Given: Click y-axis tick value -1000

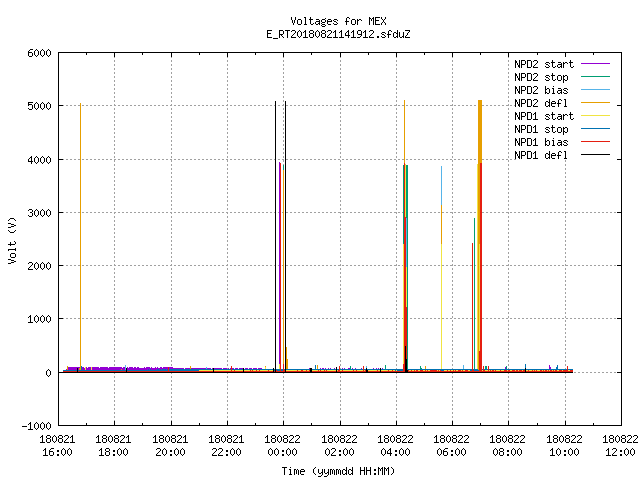Looking at the screenshot, I should (36, 426).
